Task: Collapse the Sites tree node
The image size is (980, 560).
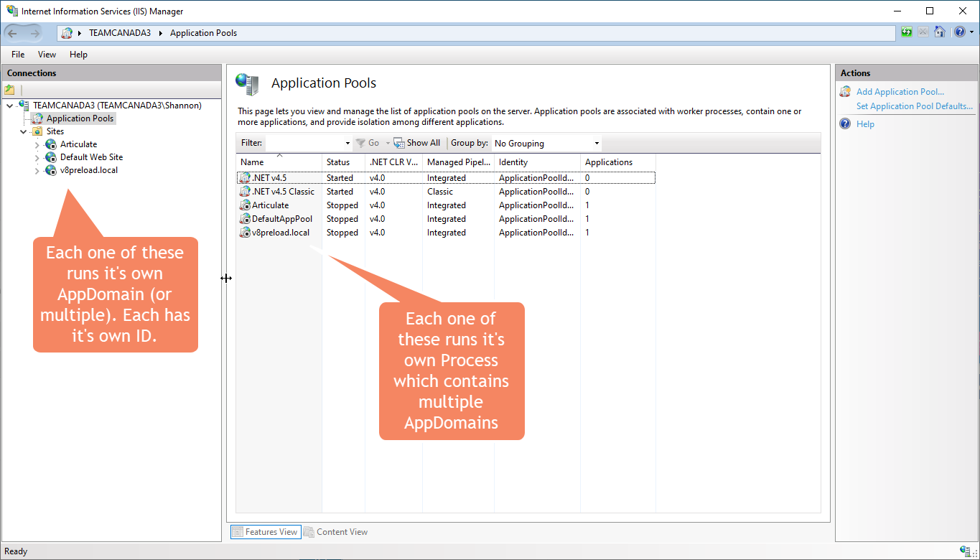Action: click(23, 131)
